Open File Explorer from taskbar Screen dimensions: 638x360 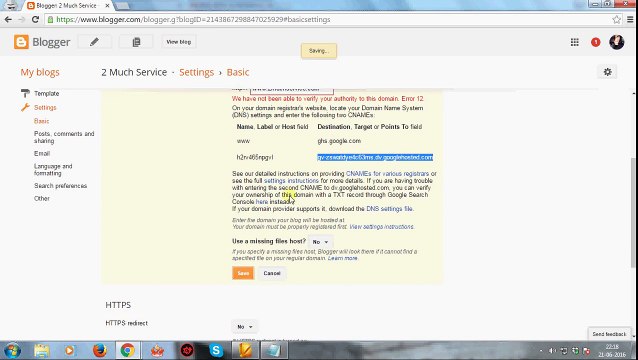pyautogui.click(x=42, y=350)
